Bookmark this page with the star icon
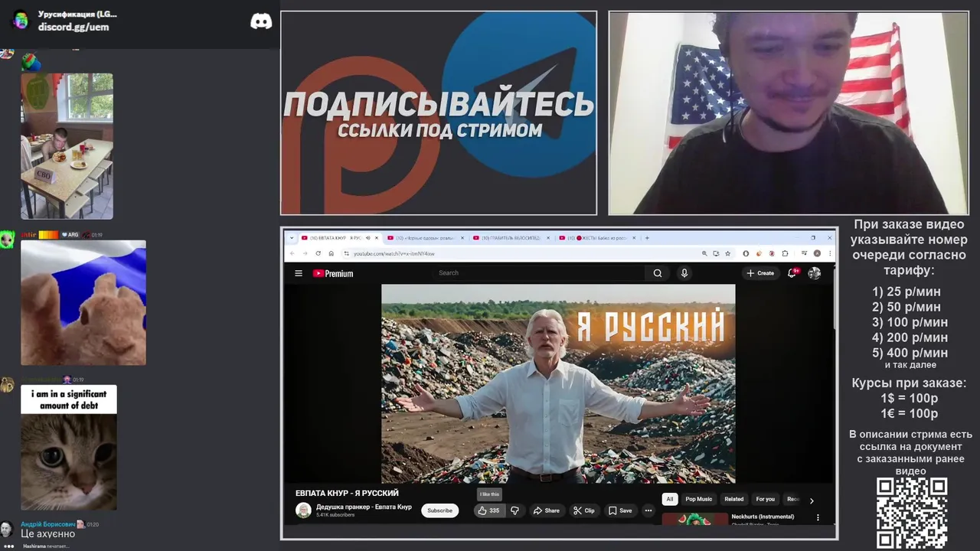The image size is (980, 551). (727, 253)
